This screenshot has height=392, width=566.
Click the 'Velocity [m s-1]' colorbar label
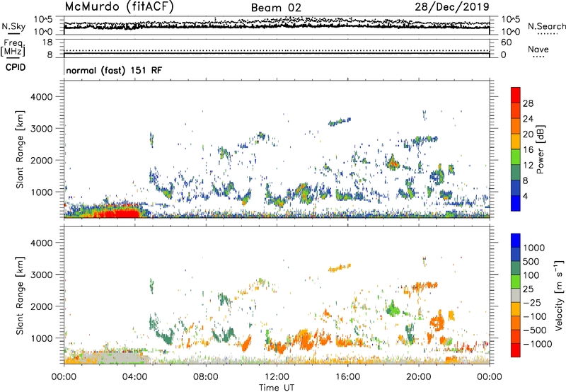click(x=559, y=295)
